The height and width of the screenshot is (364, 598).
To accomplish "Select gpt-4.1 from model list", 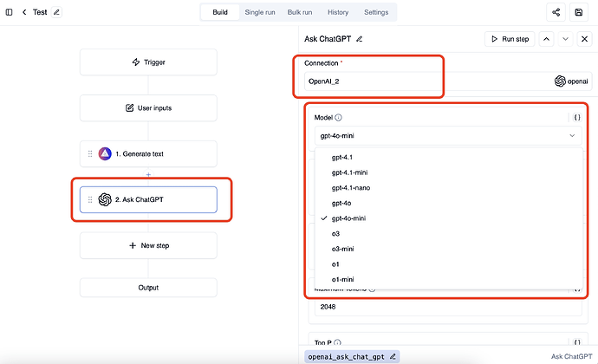I will tap(449, 157).
